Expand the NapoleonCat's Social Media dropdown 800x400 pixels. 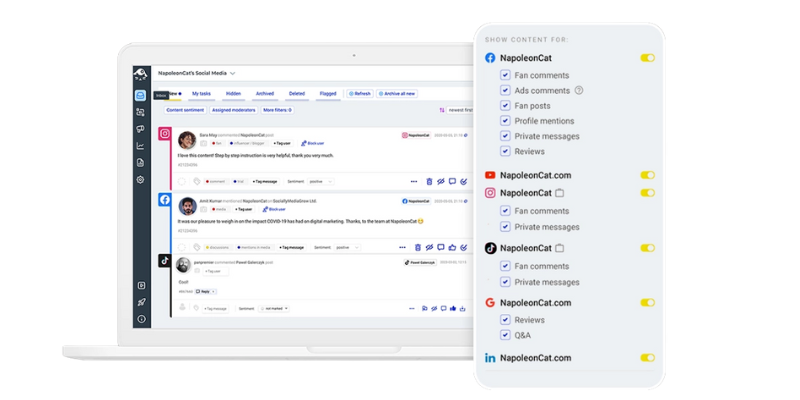pyautogui.click(x=232, y=73)
